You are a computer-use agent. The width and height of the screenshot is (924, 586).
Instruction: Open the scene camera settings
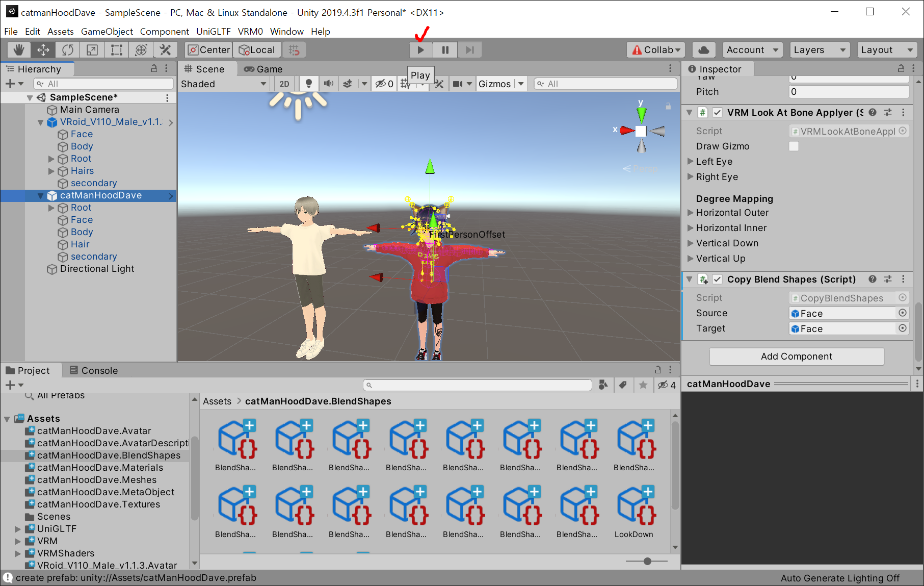458,84
